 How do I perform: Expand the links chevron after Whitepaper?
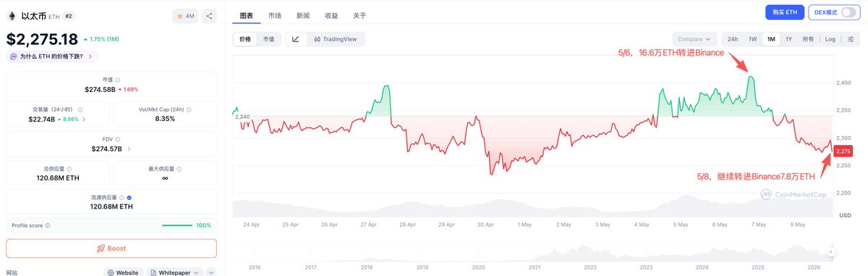click(x=210, y=272)
